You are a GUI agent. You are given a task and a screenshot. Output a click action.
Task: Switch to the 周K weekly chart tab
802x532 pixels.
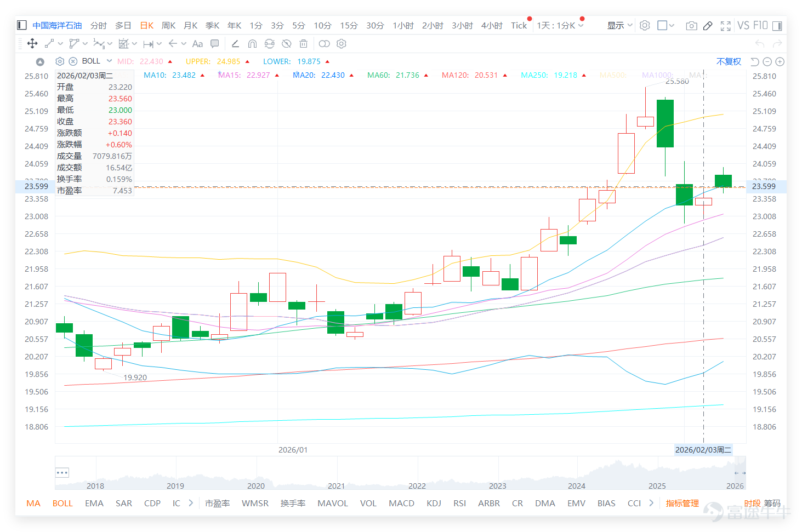pyautogui.click(x=168, y=26)
